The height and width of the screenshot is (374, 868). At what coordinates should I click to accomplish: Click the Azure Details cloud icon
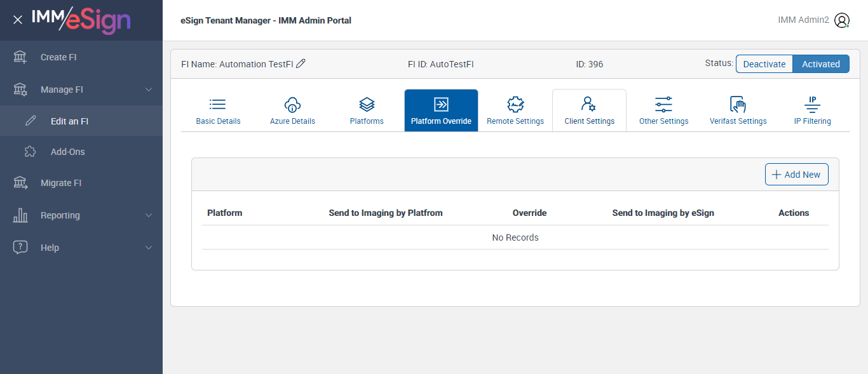tap(292, 105)
